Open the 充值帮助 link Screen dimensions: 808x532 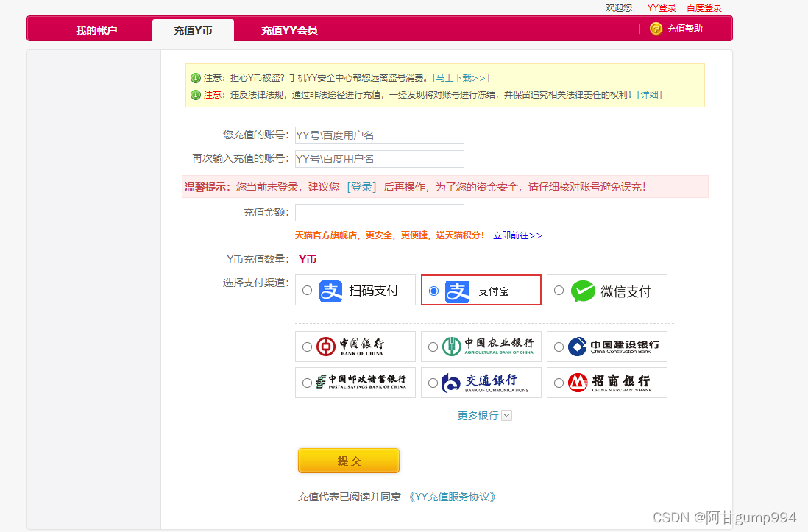(x=684, y=29)
